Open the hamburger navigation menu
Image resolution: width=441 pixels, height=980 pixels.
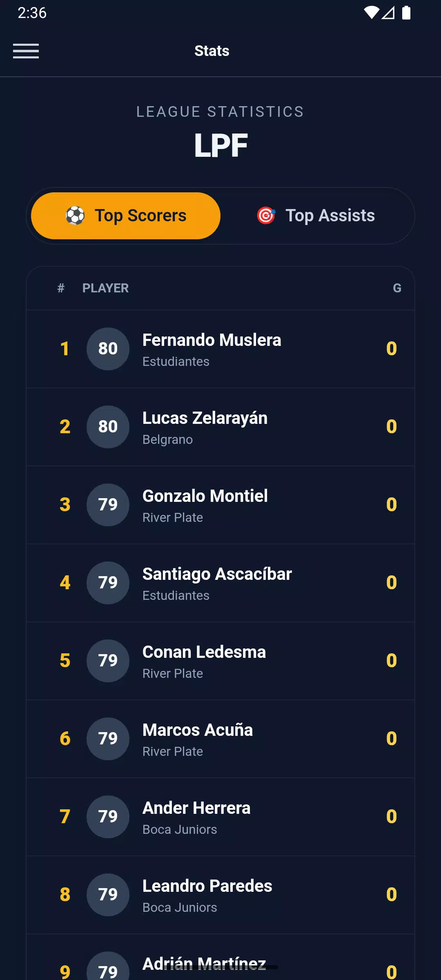[26, 51]
